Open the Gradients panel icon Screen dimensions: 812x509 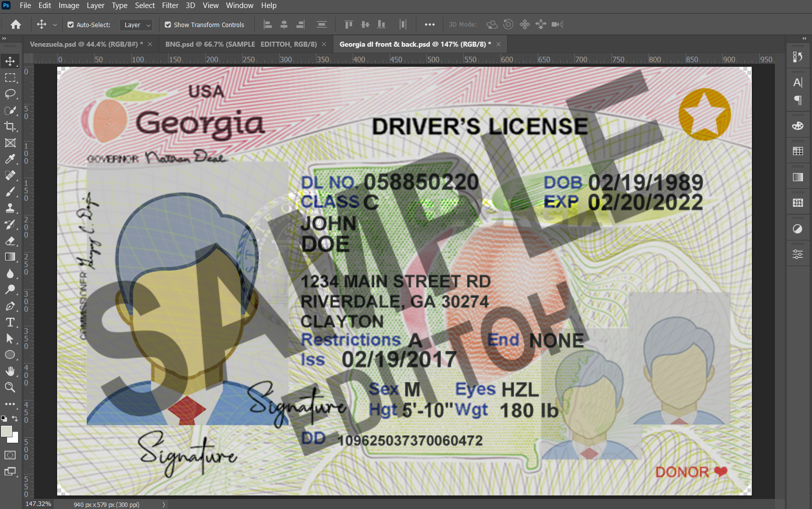pyautogui.click(x=797, y=177)
